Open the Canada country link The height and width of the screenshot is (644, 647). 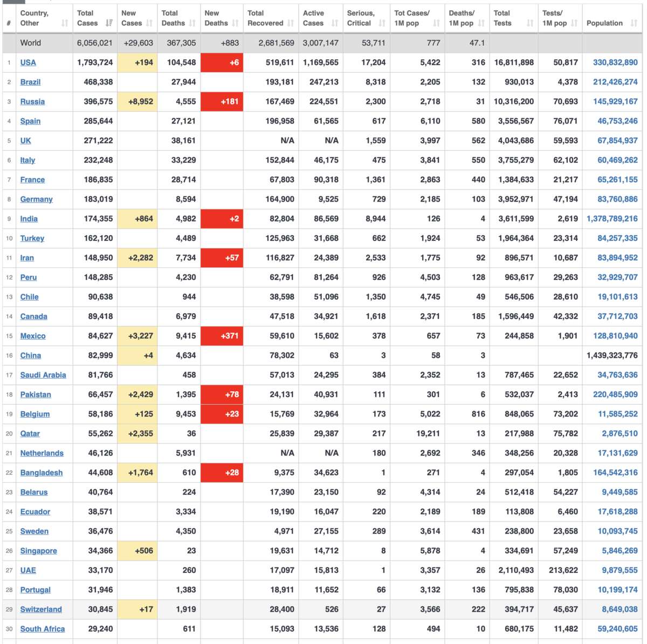pyautogui.click(x=33, y=316)
